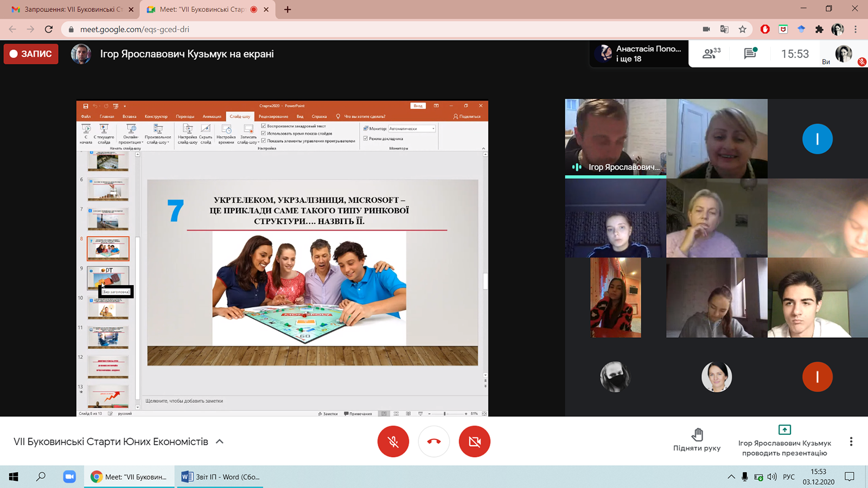
Task: Click the Заметки button in status bar
Action: [x=328, y=414]
